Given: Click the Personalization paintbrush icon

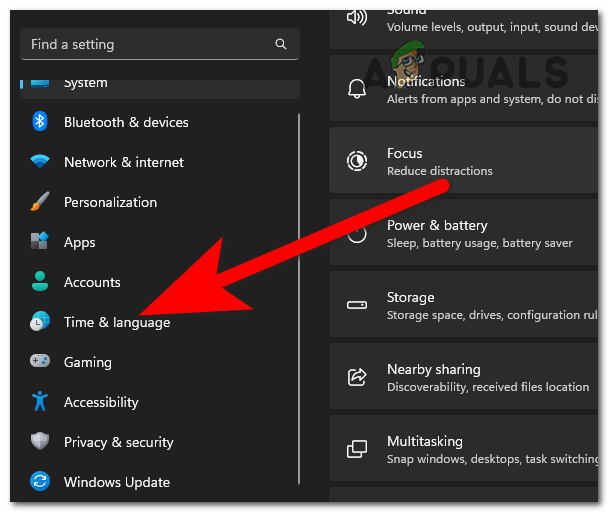Looking at the screenshot, I should pyautogui.click(x=40, y=201).
